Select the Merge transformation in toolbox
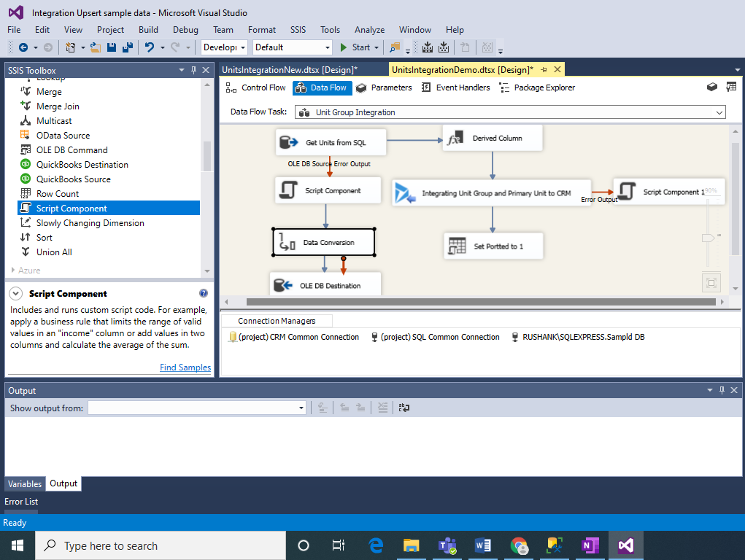Viewport: 745px width, 560px height. [49, 92]
